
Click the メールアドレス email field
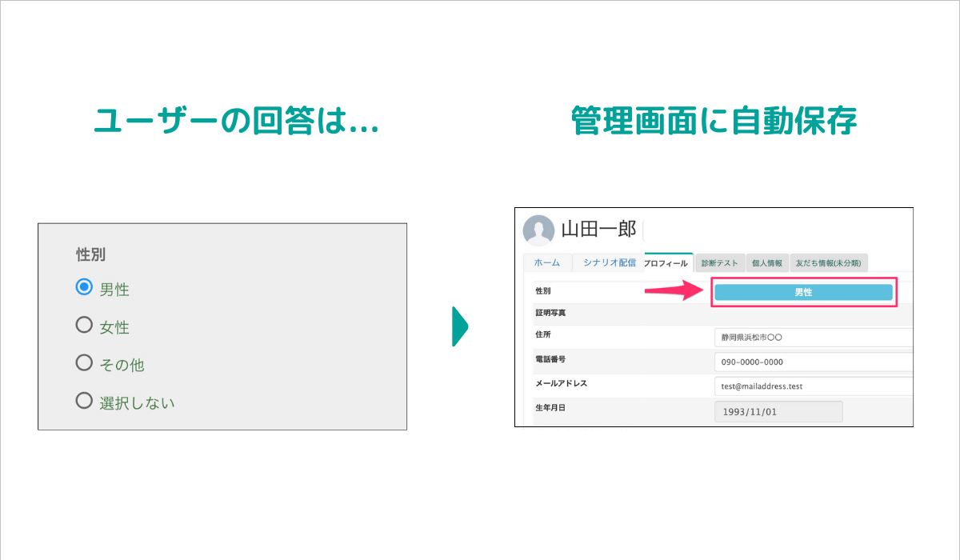point(813,386)
